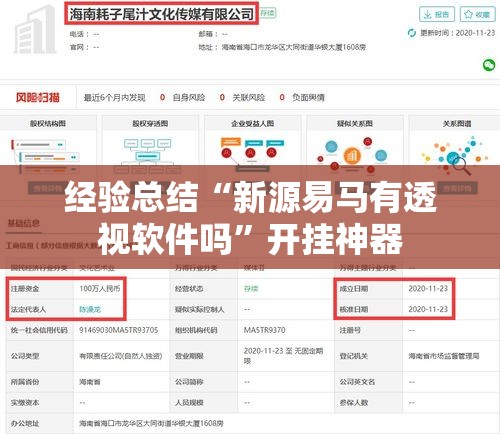Click the 风险扫描 heading
500x434 pixels.
click(x=37, y=97)
